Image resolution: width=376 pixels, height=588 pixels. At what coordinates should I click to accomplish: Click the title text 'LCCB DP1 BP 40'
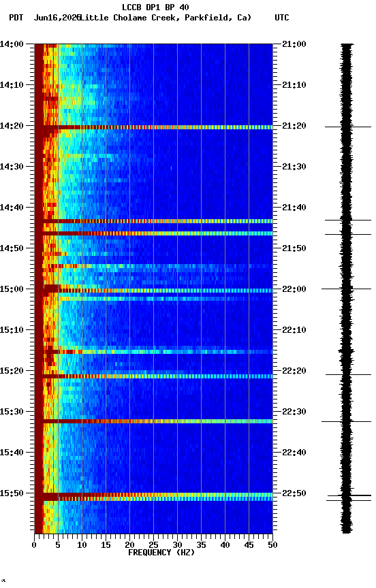[155, 7]
